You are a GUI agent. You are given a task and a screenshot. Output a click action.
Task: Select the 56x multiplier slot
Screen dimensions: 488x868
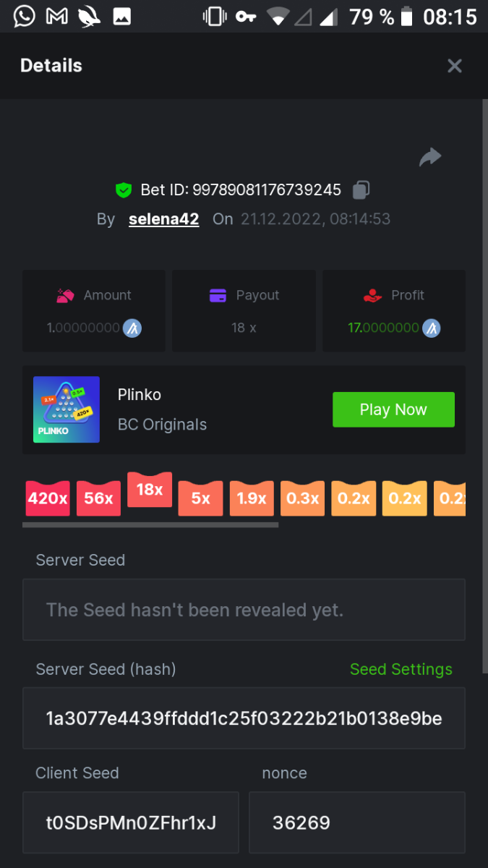(98, 498)
